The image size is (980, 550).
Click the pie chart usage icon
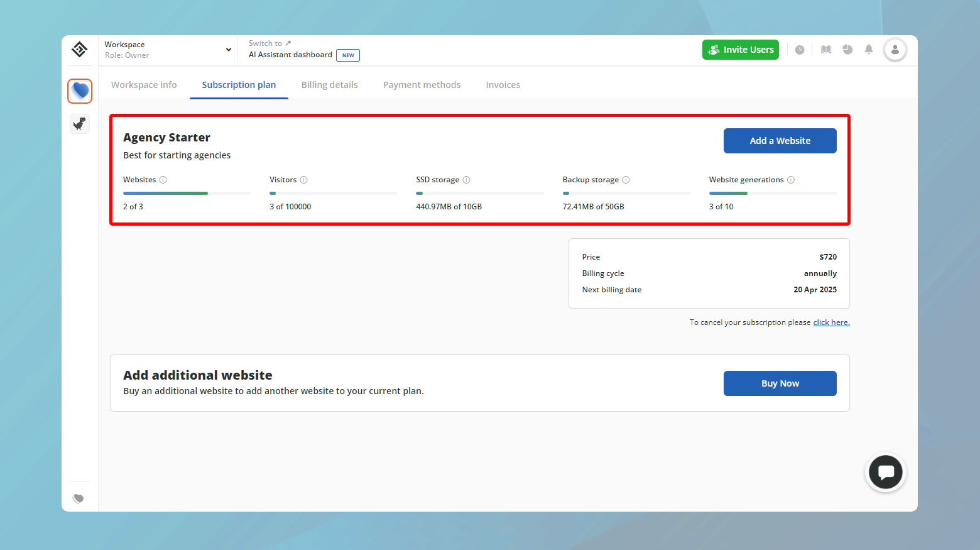point(847,49)
